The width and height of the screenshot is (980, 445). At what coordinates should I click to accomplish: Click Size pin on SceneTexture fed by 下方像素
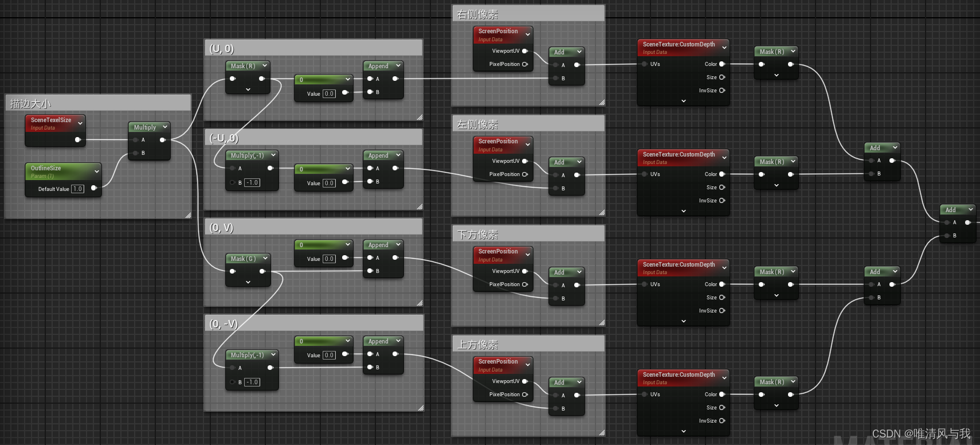[x=722, y=298]
